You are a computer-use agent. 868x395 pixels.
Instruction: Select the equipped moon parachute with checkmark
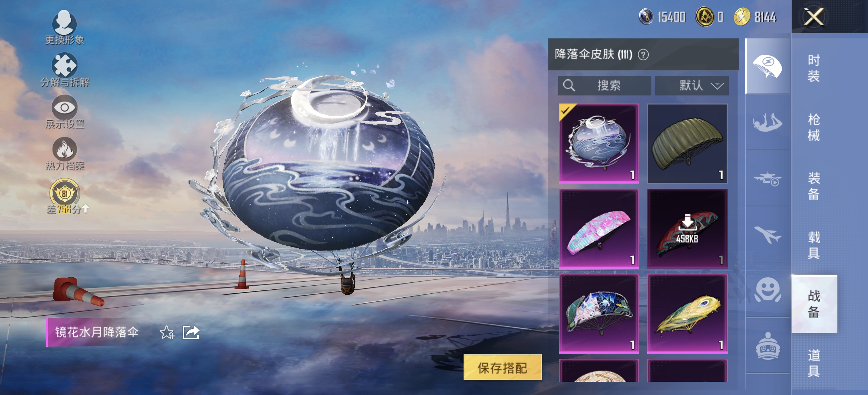[x=599, y=143]
